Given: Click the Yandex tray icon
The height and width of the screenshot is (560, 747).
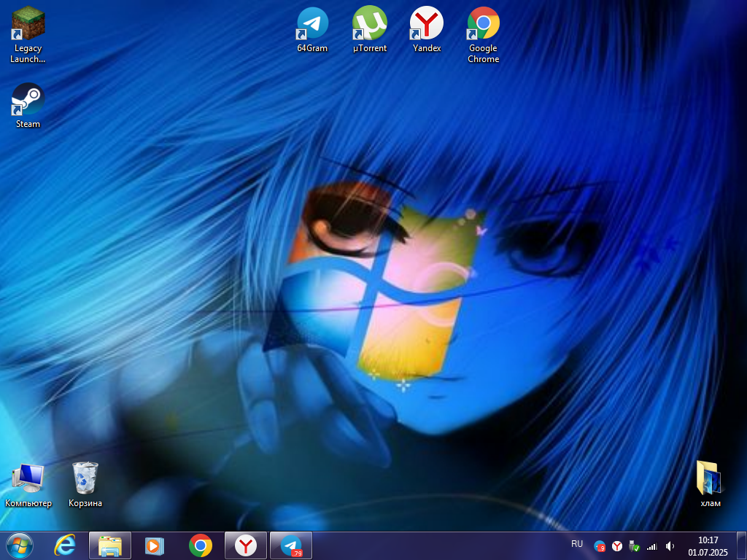Looking at the screenshot, I should (x=617, y=546).
